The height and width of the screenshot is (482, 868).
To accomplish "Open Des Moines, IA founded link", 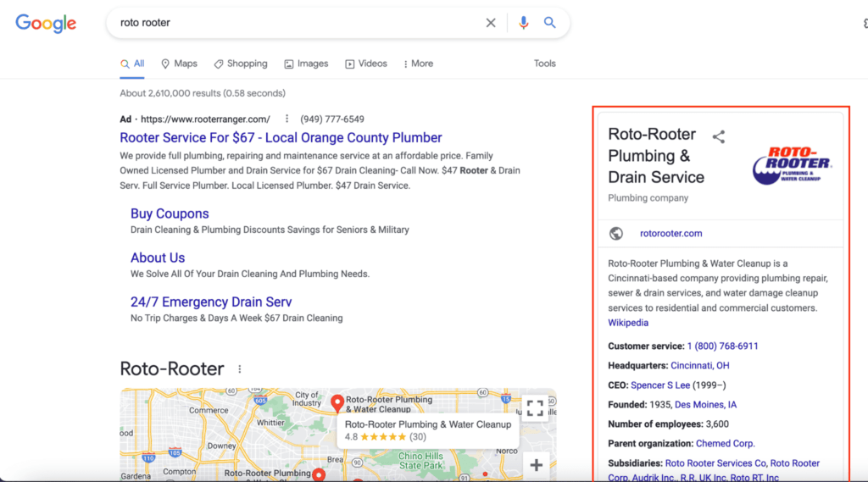I will click(x=705, y=405).
